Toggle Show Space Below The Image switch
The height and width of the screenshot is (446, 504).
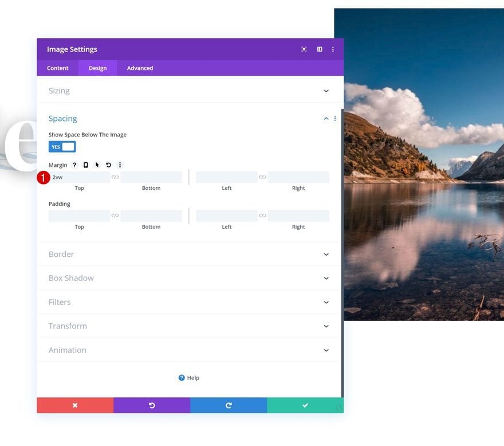pos(62,147)
